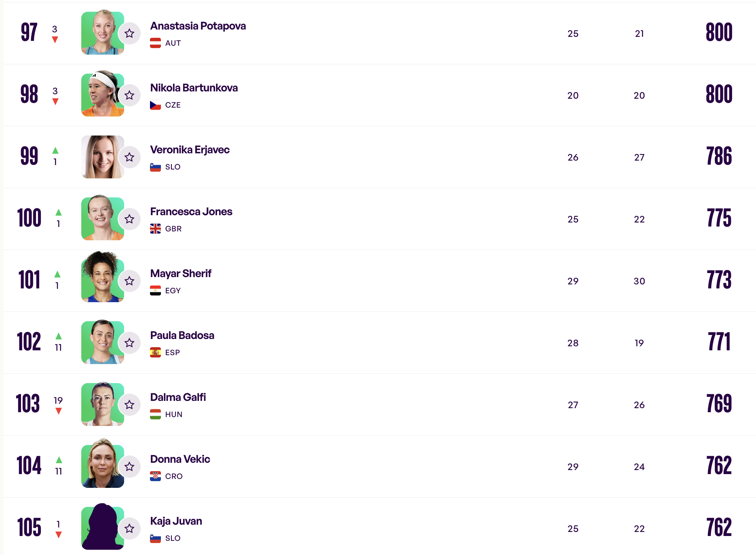Image resolution: width=756 pixels, height=555 pixels.
Task: Click the Hungary flag under Dalma Galfi
Action: [155, 414]
